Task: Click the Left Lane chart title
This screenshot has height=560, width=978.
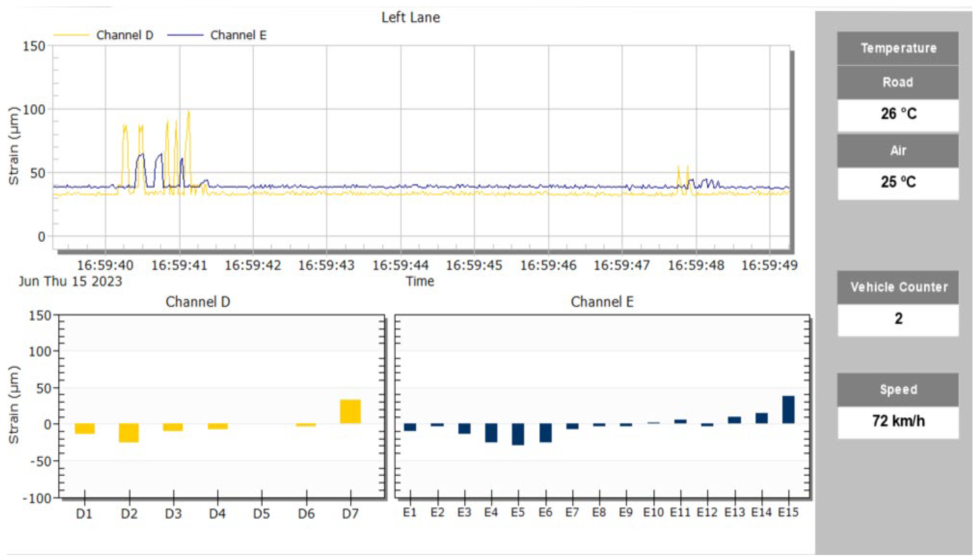Action: point(410,18)
